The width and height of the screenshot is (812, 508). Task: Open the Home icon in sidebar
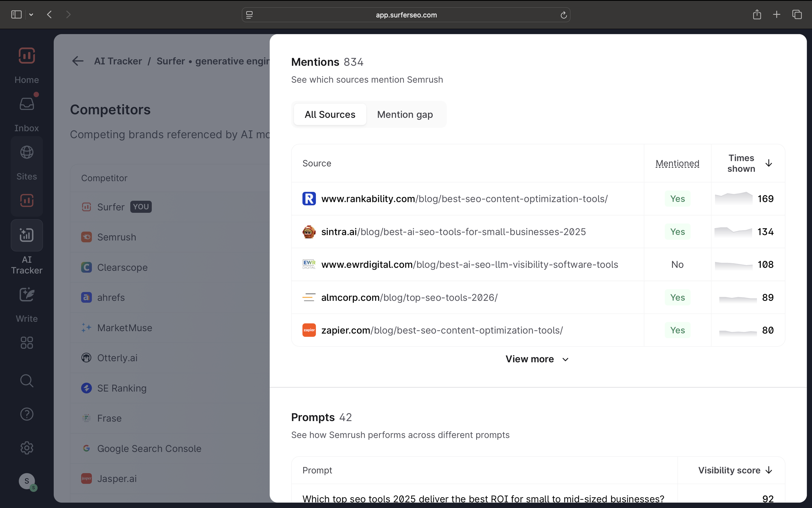[27, 56]
